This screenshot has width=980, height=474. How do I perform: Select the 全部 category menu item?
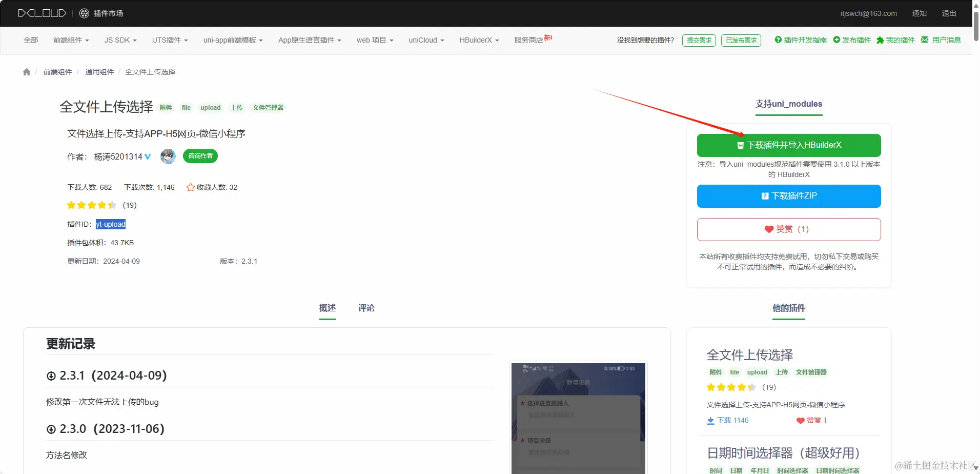click(31, 40)
